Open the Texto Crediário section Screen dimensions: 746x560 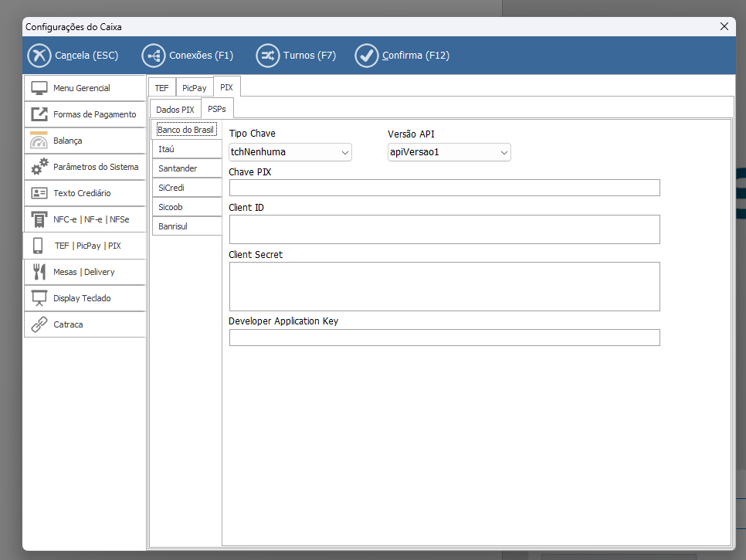pos(85,193)
